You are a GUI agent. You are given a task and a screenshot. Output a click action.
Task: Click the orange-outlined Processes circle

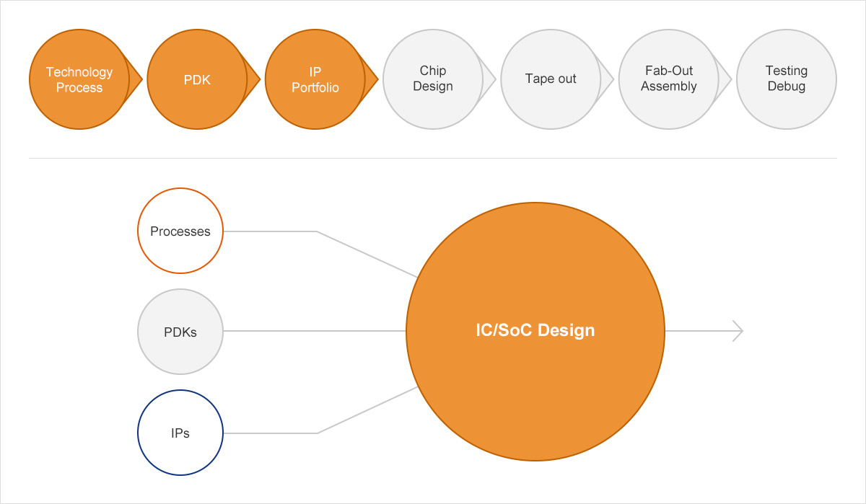coord(180,231)
